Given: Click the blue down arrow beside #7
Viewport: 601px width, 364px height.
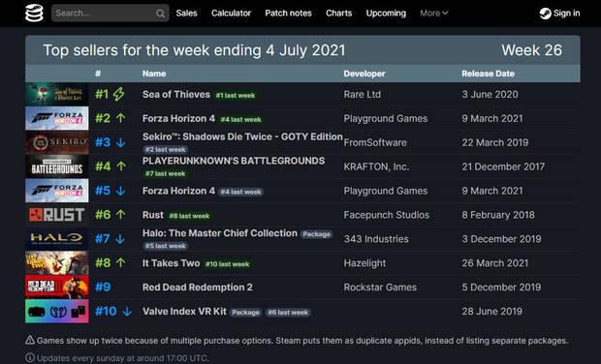Looking at the screenshot, I should pos(120,239).
